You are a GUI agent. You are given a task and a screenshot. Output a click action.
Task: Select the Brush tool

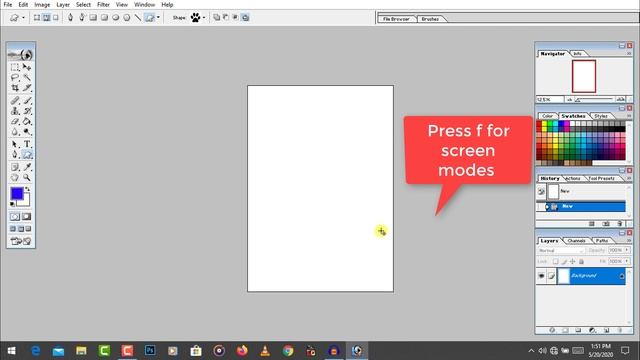[27, 100]
